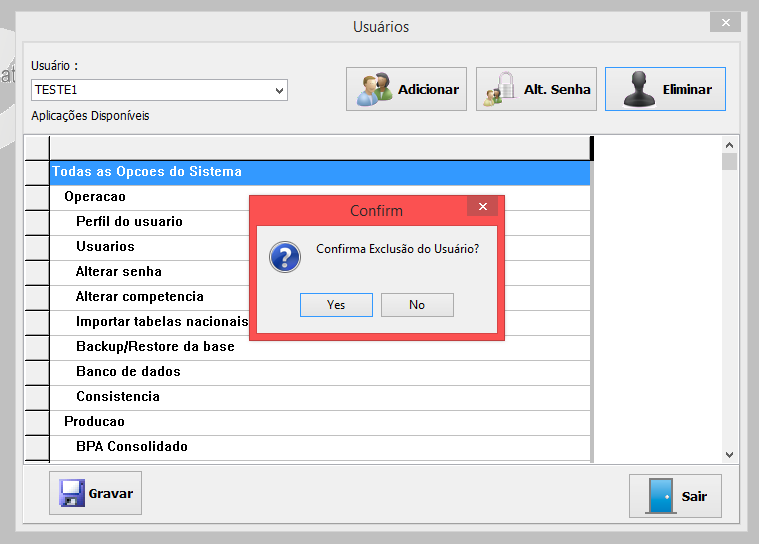Click the TESTE1 user combo box field
Viewport: 759px width, 544px height.
[150, 91]
